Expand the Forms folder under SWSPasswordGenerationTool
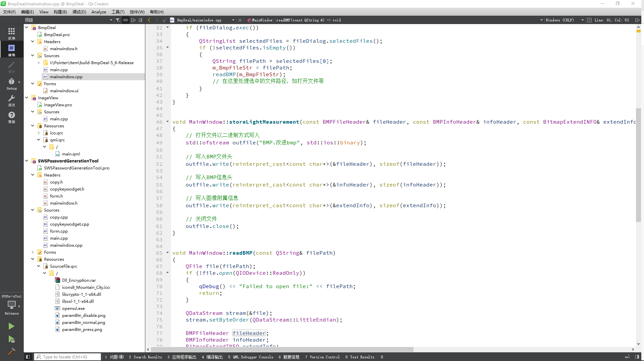644x361 pixels. pos(33,252)
